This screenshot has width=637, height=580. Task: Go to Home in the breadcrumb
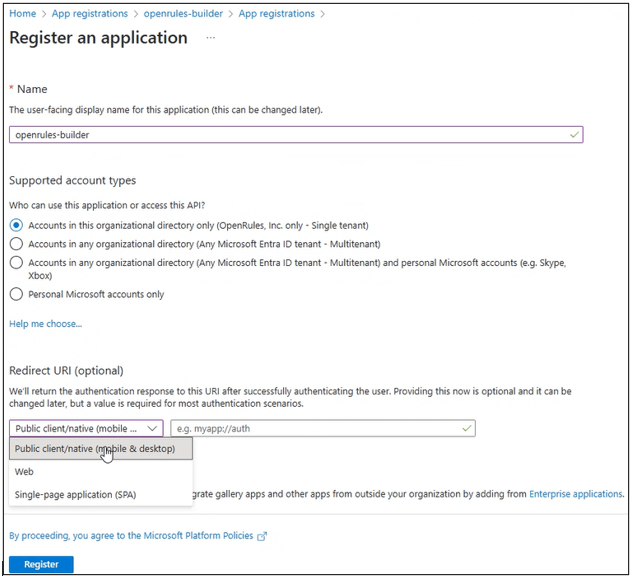pyautogui.click(x=22, y=14)
